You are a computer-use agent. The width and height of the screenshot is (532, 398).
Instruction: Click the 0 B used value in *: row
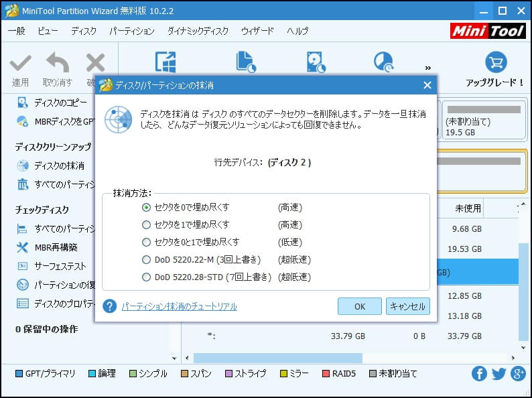pos(419,336)
